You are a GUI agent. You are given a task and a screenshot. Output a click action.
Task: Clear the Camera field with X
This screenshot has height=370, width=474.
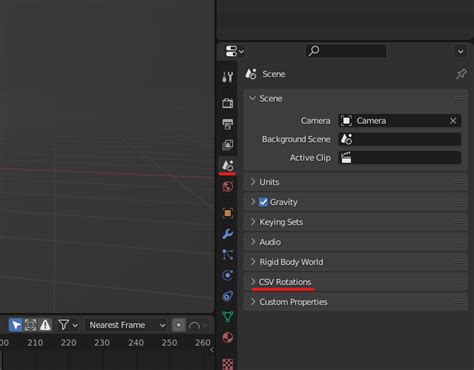click(x=453, y=121)
